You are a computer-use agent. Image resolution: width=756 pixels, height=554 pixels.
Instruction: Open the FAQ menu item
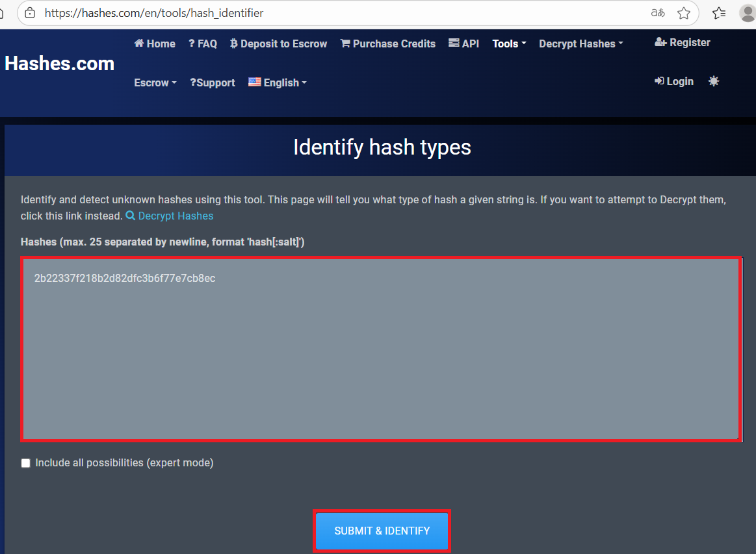tap(203, 44)
